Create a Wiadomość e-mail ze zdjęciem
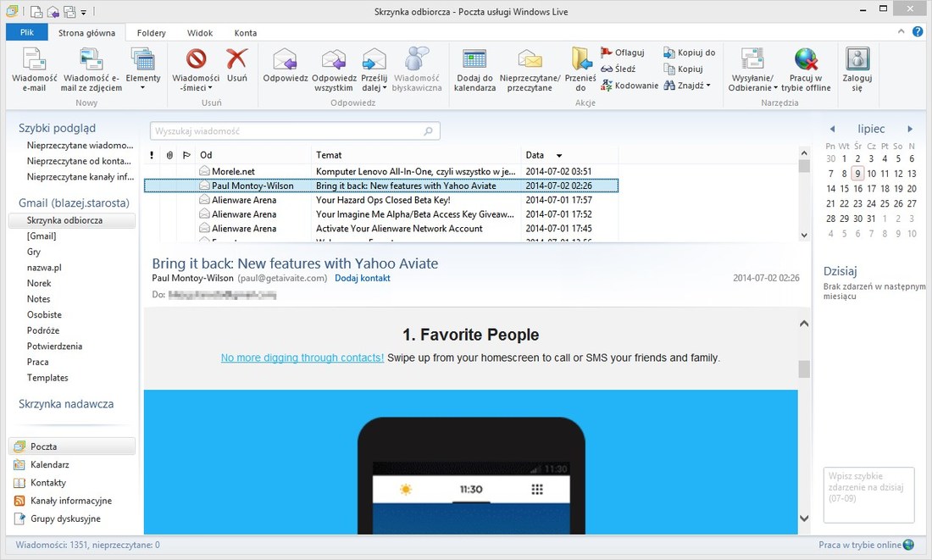This screenshot has width=932, height=560. 91,69
